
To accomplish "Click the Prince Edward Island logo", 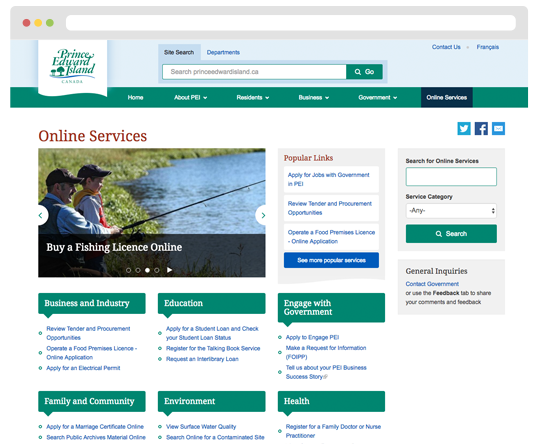I will click(x=73, y=67).
